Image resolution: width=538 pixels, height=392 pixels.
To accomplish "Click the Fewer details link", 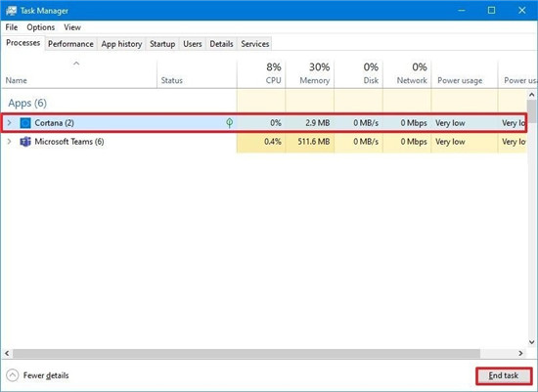I will pyautogui.click(x=46, y=375).
